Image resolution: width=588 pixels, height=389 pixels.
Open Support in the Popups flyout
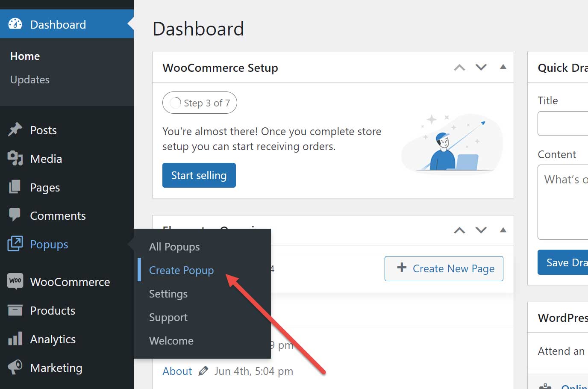click(x=168, y=317)
